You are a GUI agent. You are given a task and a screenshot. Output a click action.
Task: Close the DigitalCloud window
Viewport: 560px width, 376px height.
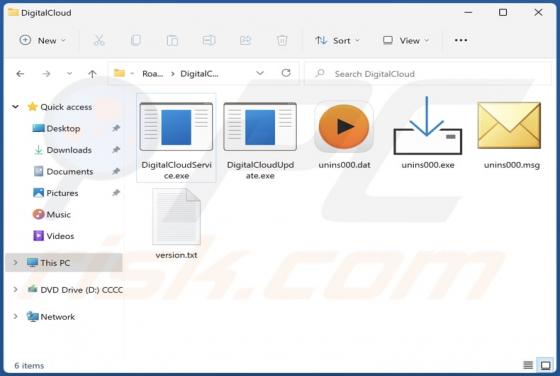tap(538, 12)
